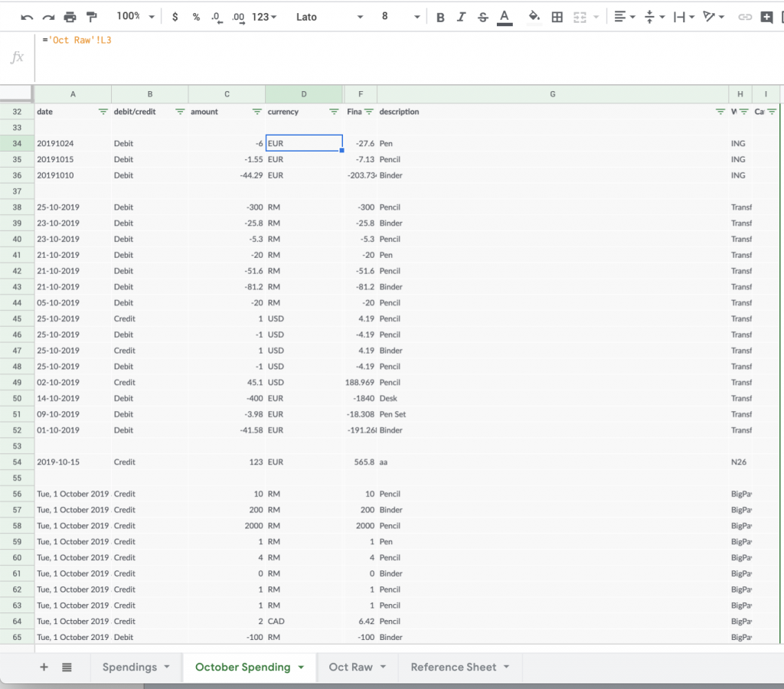This screenshot has height=689, width=784.
Task: Toggle the filter on the Fina column
Action: pos(369,112)
